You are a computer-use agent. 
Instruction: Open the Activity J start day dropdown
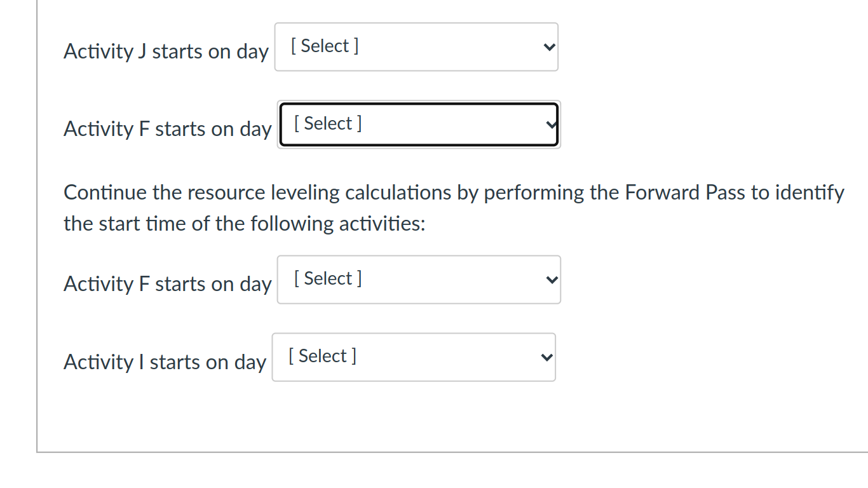click(416, 46)
